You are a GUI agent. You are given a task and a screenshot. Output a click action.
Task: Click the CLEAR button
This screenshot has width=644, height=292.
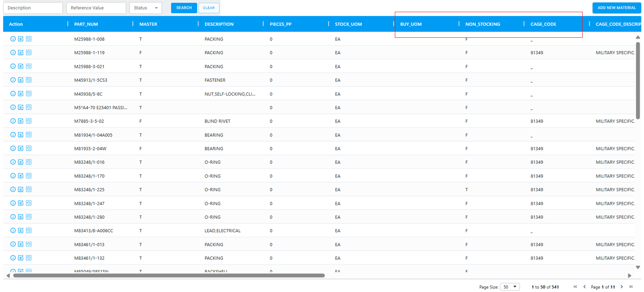pos(209,8)
